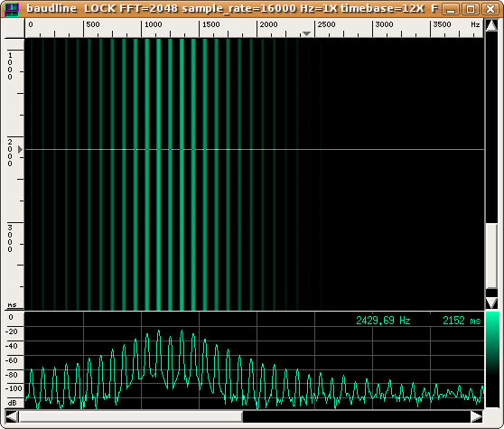Image resolution: width=504 pixels, height=429 pixels.
Task: Click the -40 dB label on spectrum axis
Action: click(x=13, y=346)
